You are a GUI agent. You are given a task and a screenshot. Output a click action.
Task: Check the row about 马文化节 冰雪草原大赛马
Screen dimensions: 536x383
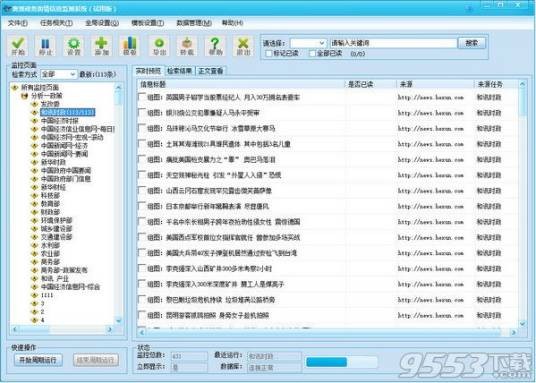[x=142, y=129]
